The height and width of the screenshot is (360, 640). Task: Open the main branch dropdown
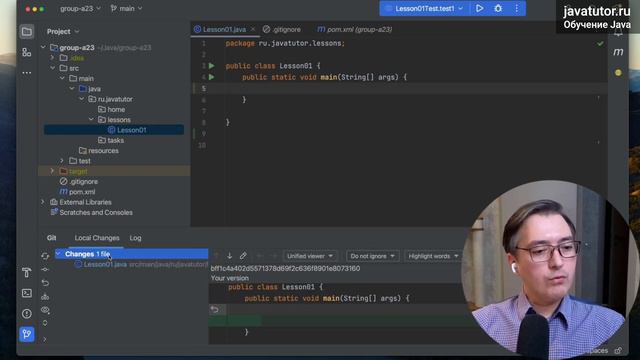(126, 8)
